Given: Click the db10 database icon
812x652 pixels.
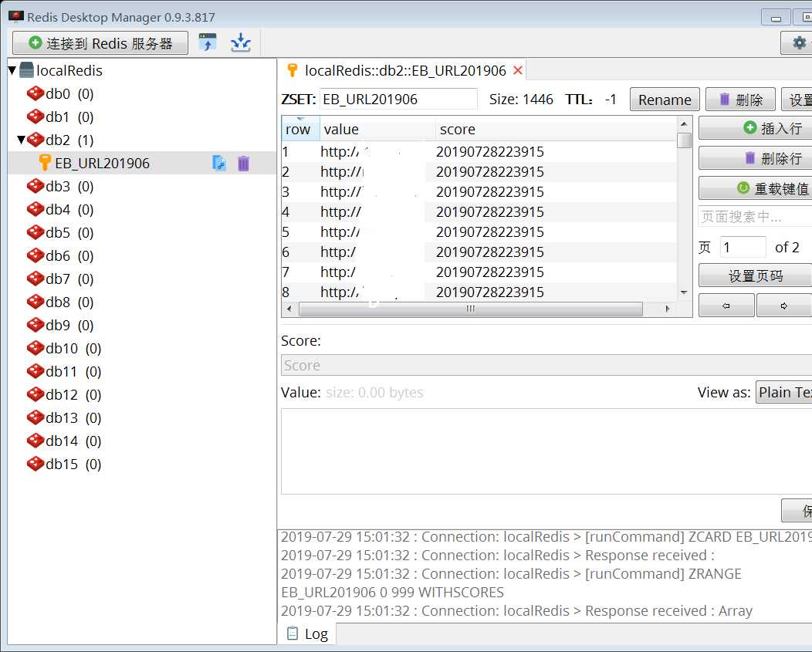Looking at the screenshot, I should pyautogui.click(x=36, y=348).
